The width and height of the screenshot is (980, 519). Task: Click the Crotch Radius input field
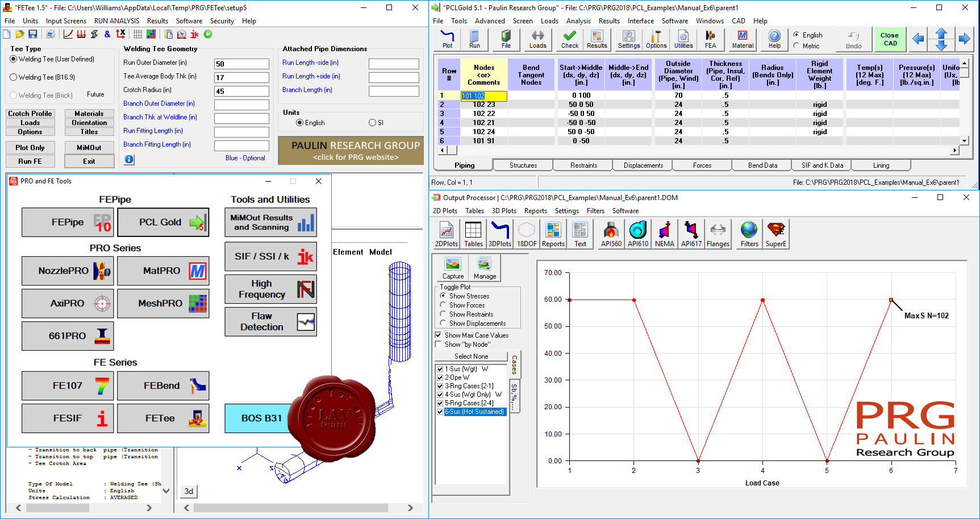241,91
